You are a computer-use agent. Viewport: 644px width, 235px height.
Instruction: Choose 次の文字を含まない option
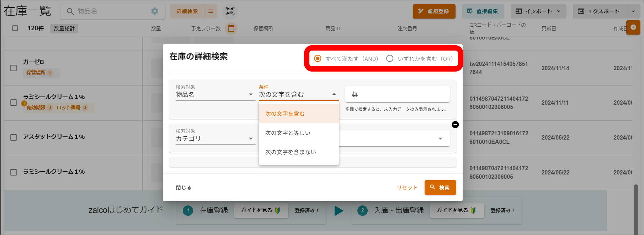pyautogui.click(x=299, y=152)
